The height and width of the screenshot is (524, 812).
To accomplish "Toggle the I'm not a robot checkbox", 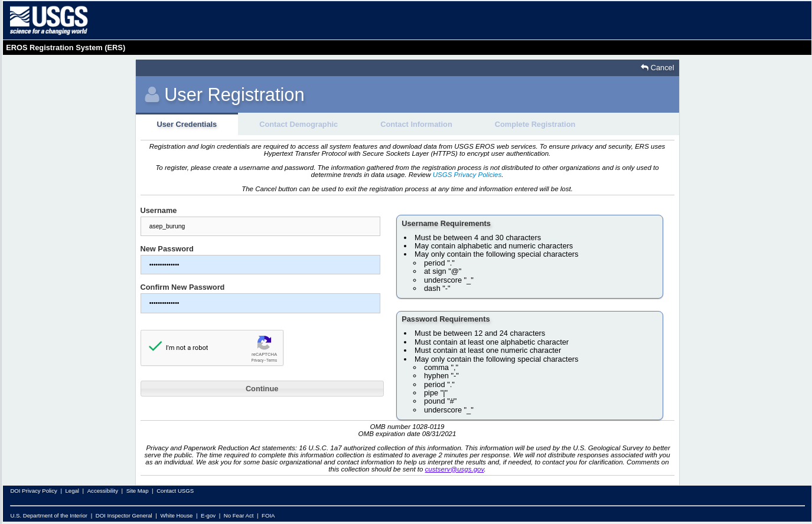I will tap(155, 347).
